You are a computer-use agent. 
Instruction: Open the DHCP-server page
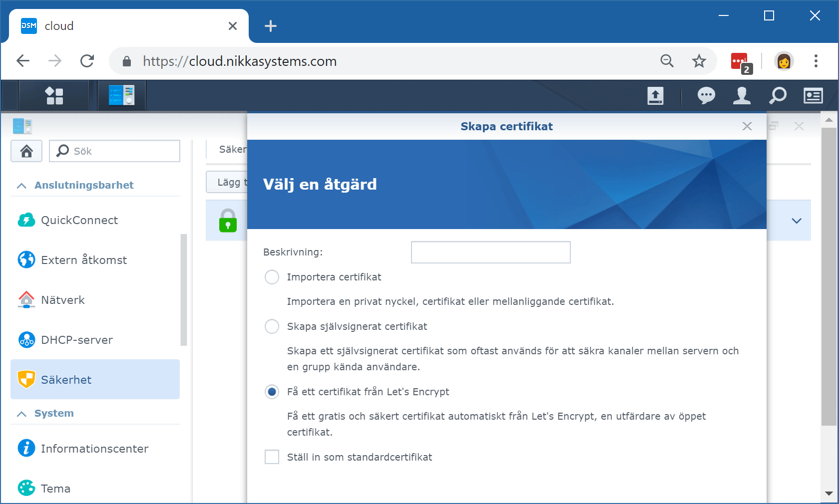coord(95,340)
